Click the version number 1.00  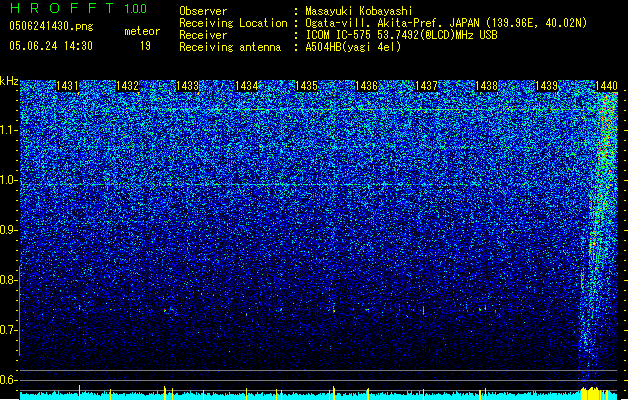pos(136,9)
